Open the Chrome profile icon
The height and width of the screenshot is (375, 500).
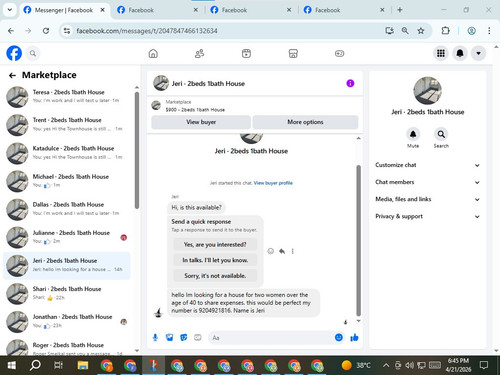pos(471,31)
